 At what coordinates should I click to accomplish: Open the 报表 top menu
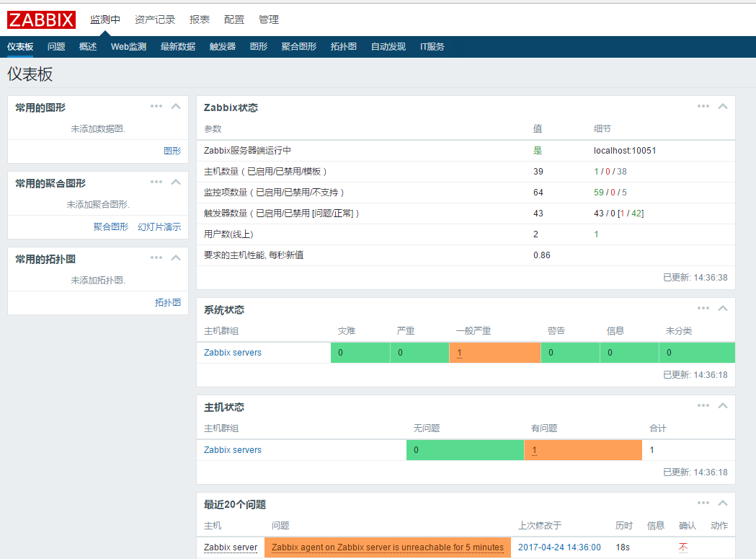200,19
